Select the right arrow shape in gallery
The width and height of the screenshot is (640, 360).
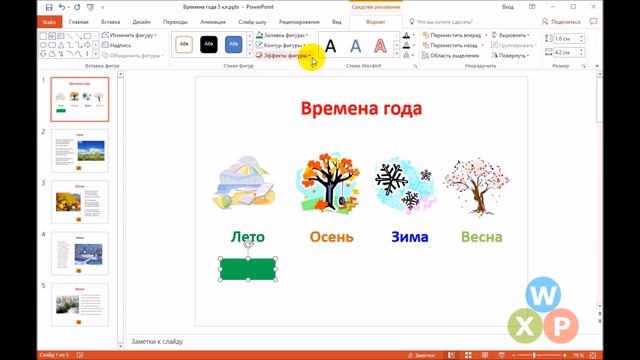(x=87, y=45)
